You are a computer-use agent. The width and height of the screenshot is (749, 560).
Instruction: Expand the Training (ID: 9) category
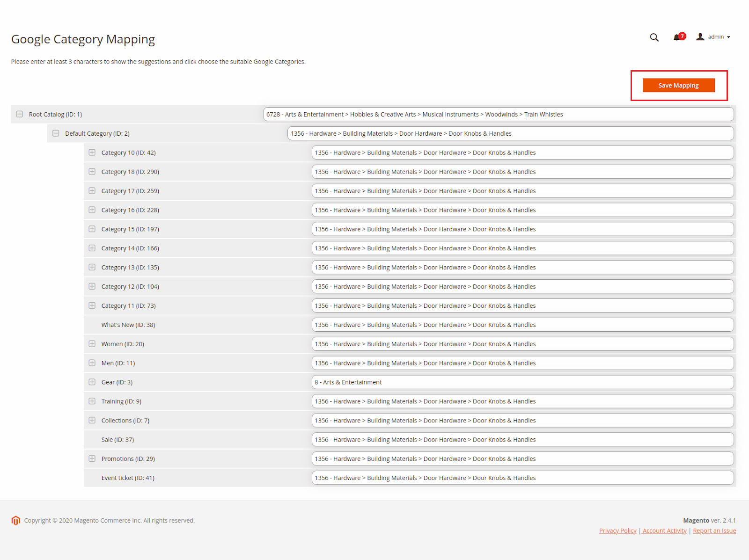[x=92, y=401]
